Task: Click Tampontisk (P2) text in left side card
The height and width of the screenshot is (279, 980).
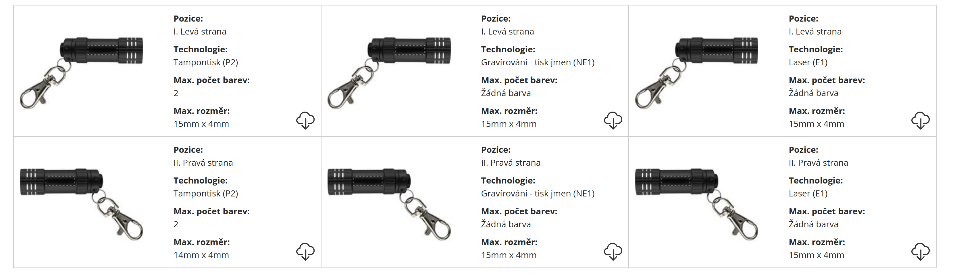Action: pos(206,62)
